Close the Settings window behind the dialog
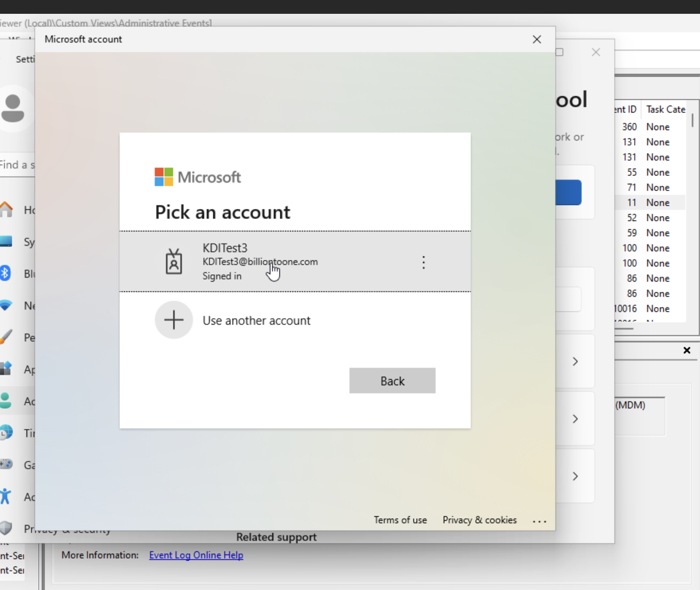The width and height of the screenshot is (700, 590). pos(596,52)
